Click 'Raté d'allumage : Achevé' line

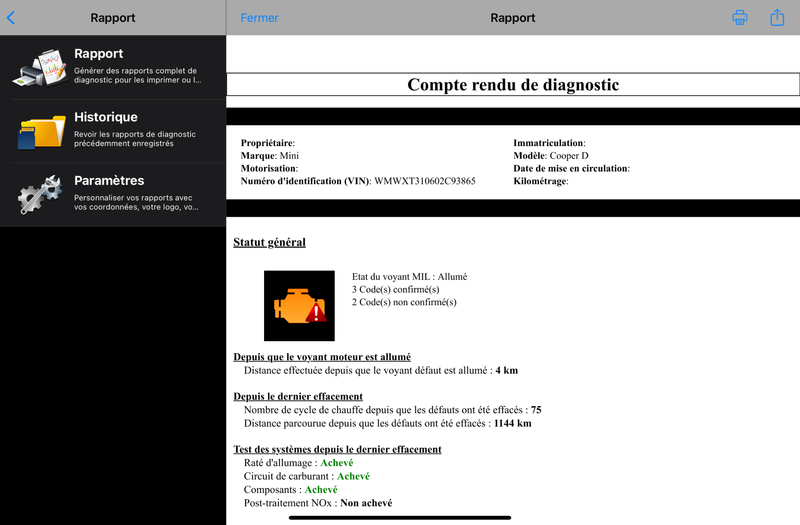tap(298, 463)
